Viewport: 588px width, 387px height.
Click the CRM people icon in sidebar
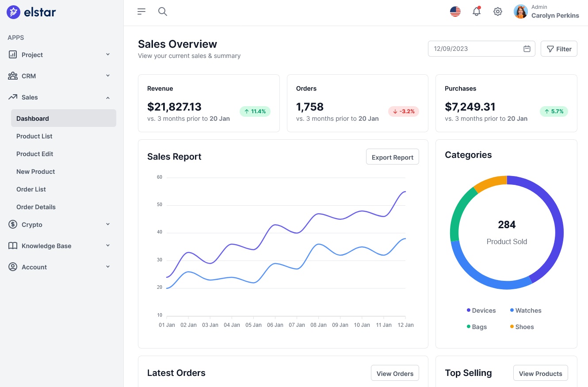tap(13, 76)
